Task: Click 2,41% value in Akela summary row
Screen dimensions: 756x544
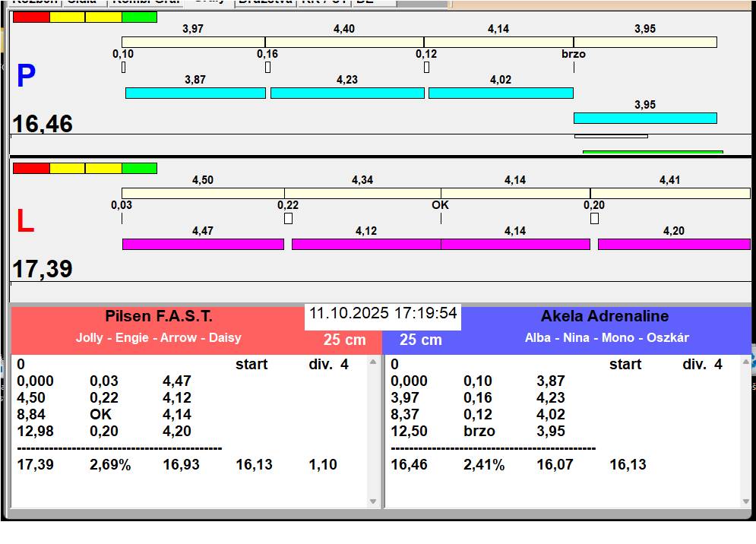Action: coord(484,464)
